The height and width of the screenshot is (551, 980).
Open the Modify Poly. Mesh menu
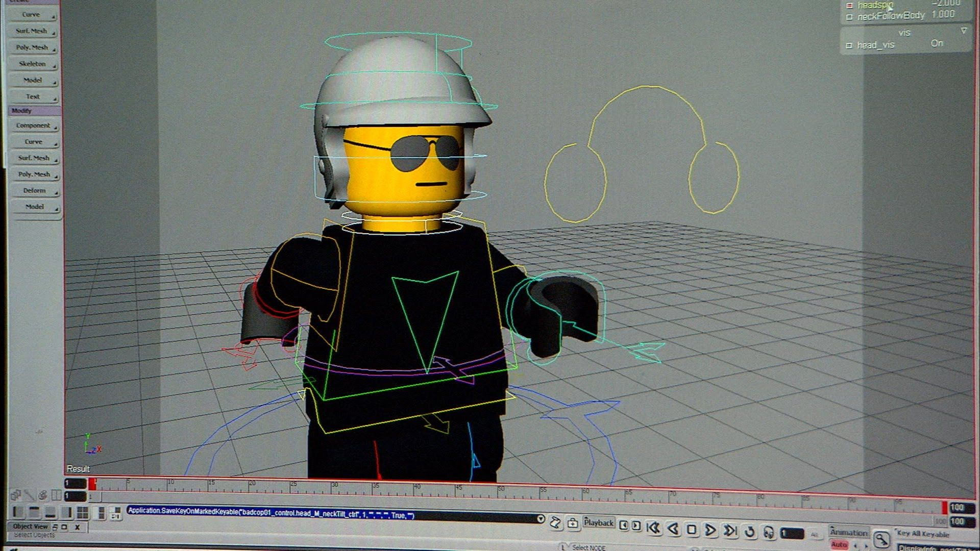point(35,174)
